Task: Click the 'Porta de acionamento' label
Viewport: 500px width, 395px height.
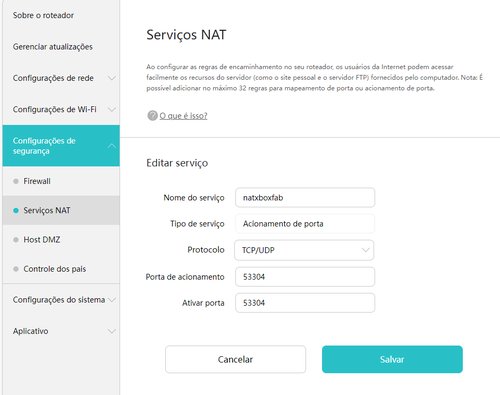Action: pos(185,277)
